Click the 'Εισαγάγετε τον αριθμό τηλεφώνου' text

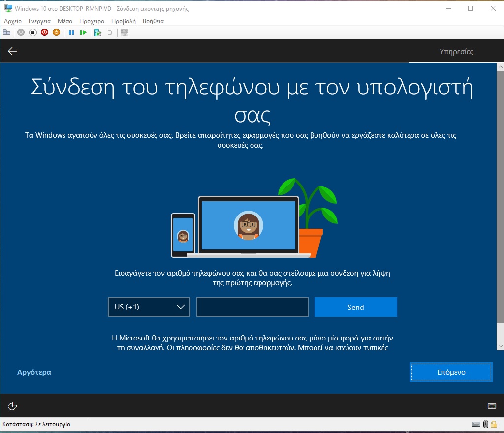click(252, 278)
